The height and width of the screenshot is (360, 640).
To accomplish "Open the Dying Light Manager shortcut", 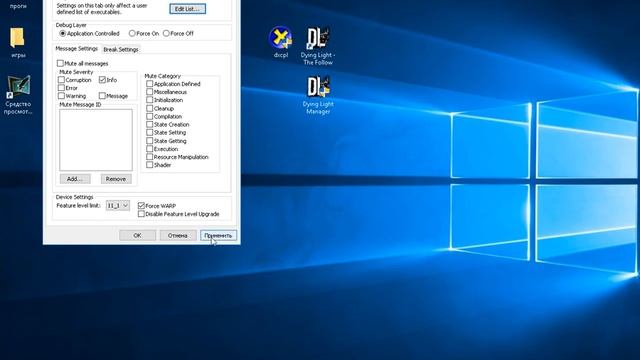I will tap(318, 95).
